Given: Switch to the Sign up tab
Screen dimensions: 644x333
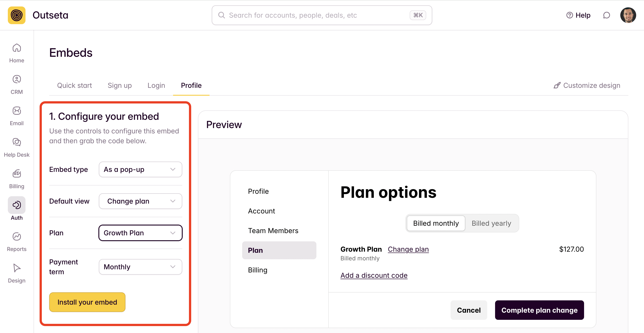Looking at the screenshot, I should 119,85.
